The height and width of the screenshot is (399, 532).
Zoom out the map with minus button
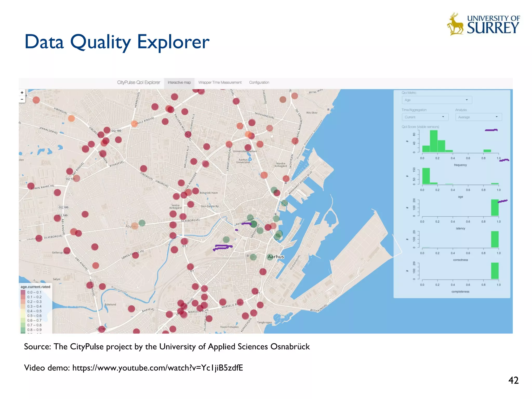(22, 99)
